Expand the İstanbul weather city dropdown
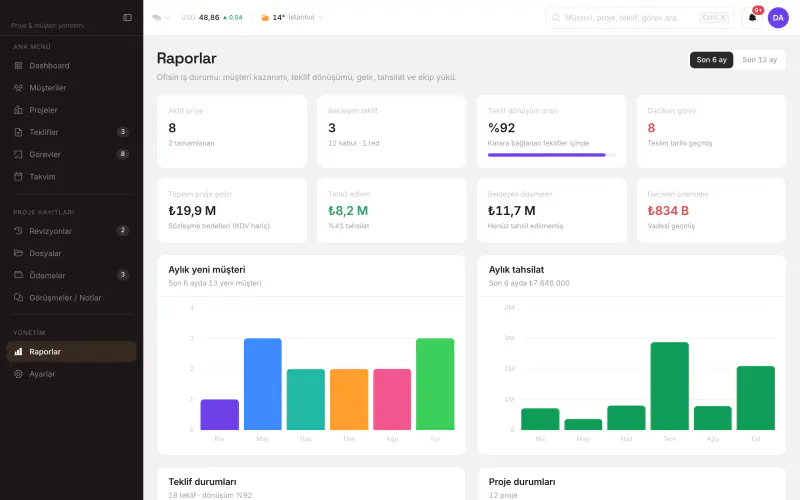800x500 pixels. (292, 17)
